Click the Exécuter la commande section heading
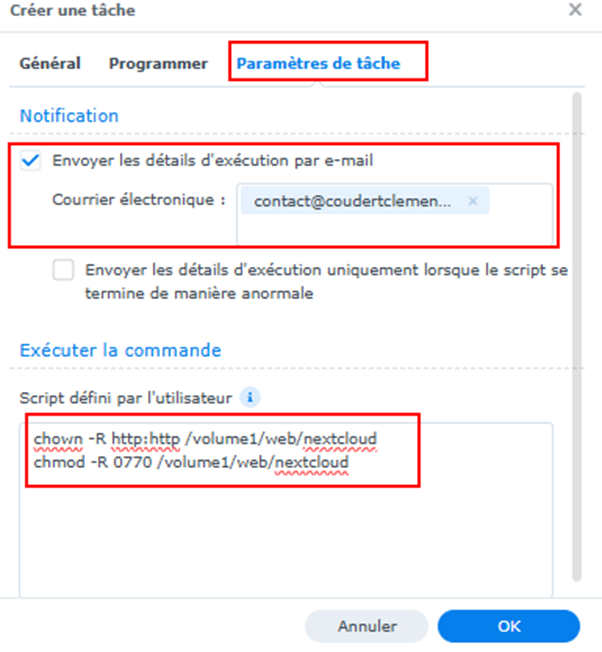This screenshot has width=602, height=652. coord(120,350)
